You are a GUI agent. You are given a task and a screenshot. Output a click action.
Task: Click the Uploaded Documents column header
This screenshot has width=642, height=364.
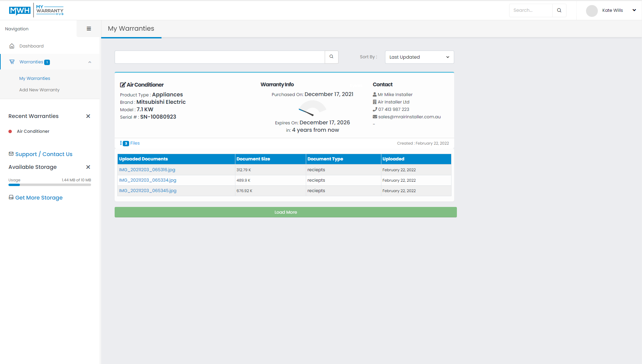coord(176,159)
